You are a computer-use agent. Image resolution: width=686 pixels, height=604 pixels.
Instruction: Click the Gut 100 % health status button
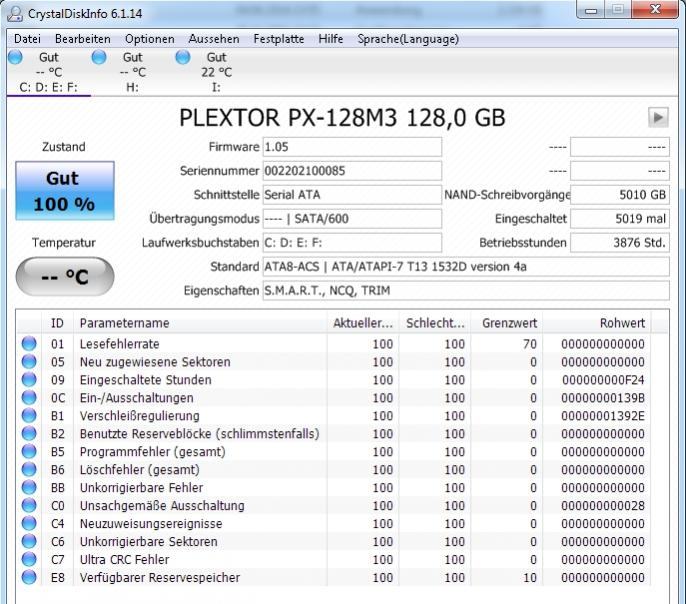tap(65, 191)
